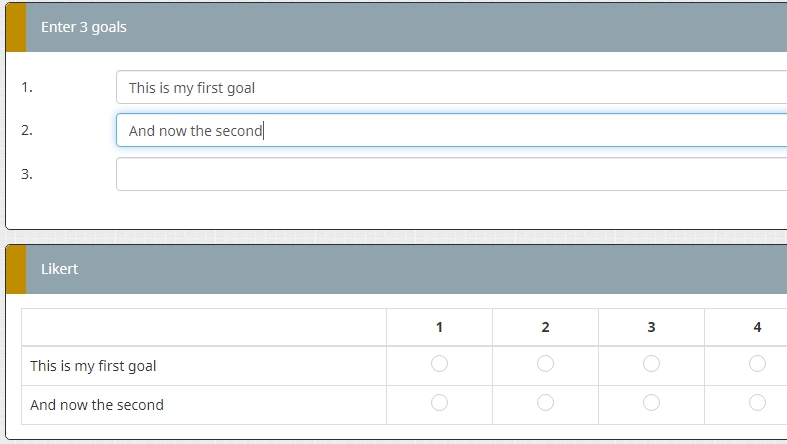Choose rating 3 for 'And now the second'
The width and height of the screenshot is (787, 444).
tap(651, 403)
